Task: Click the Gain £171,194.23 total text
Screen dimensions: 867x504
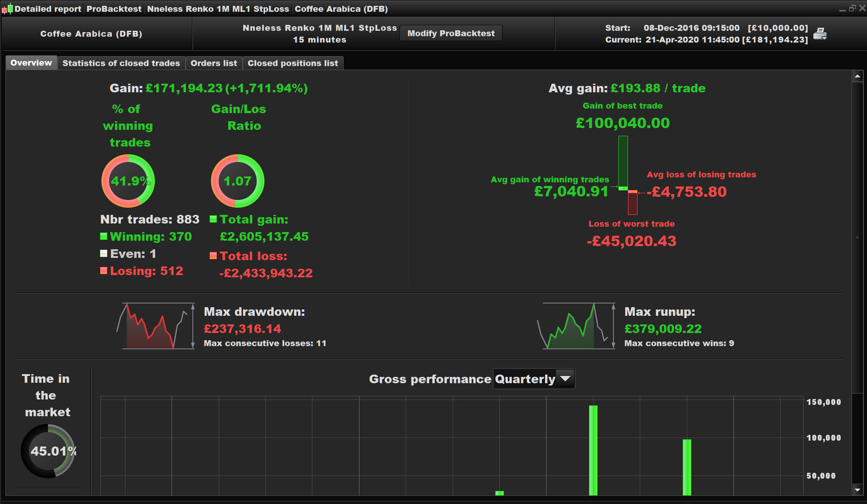Action: click(x=209, y=88)
